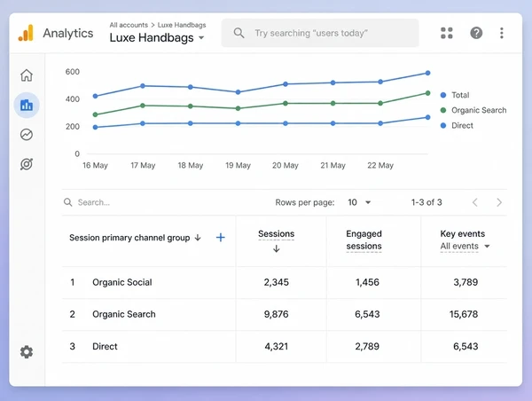Open the Help question mark icon

pyautogui.click(x=476, y=33)
